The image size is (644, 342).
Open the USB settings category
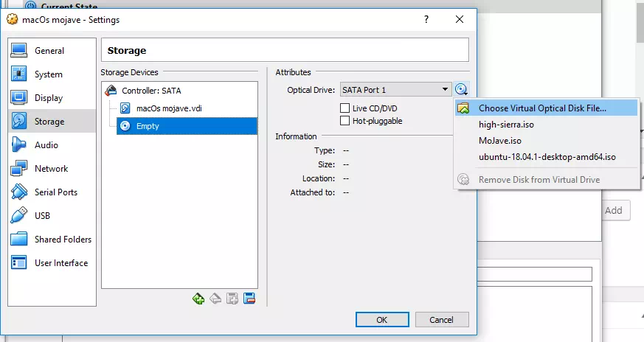(x=52, y=215)
